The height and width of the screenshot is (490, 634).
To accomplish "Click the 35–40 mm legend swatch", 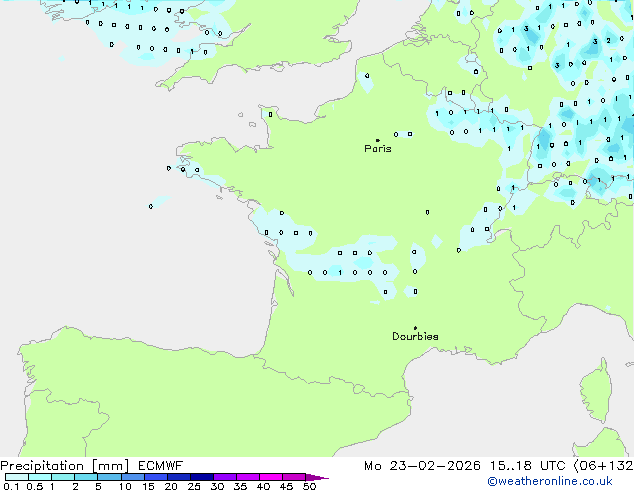I will click(248, 477).
